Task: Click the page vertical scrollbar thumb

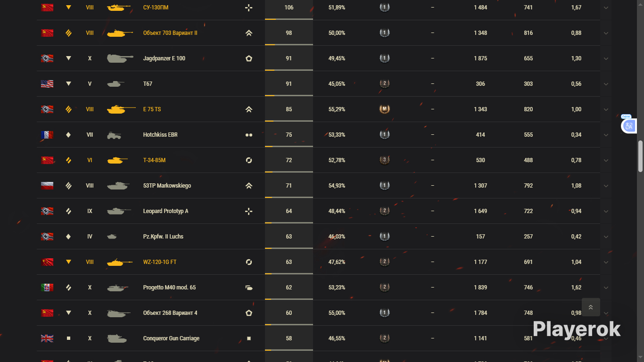Action: (641, 156)
